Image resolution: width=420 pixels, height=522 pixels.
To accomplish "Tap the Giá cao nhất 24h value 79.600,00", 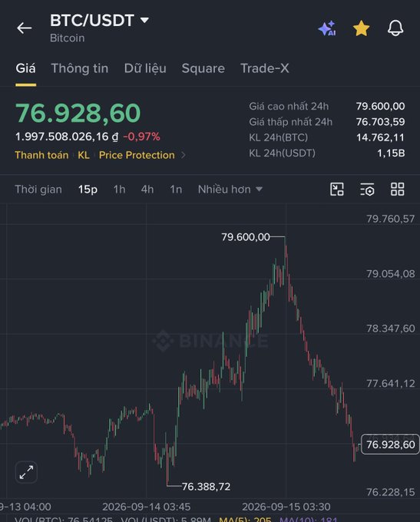I will 380,106.
